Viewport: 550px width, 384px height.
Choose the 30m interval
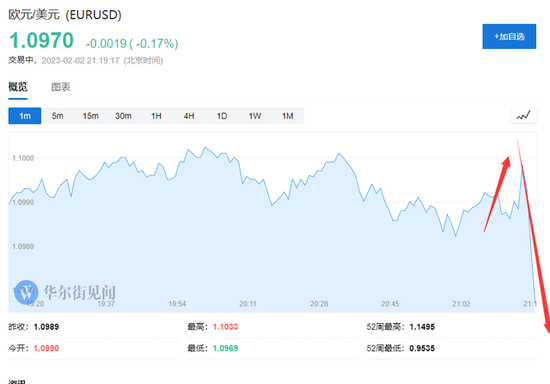pyautogui.click(x=123, y=116)
